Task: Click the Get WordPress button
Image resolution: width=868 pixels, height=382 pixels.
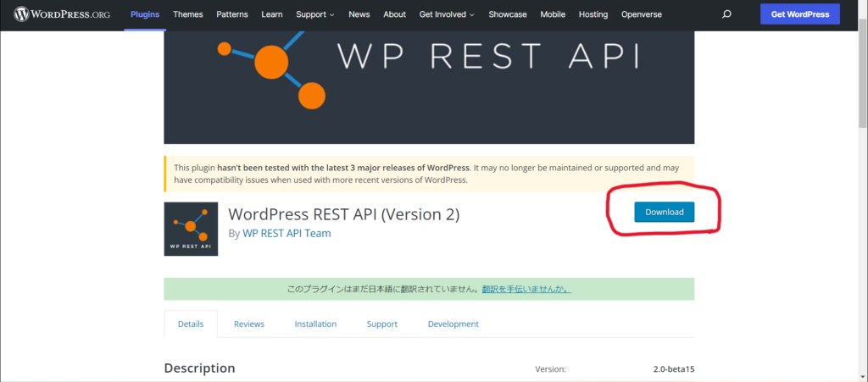Action: coord(800,14)
